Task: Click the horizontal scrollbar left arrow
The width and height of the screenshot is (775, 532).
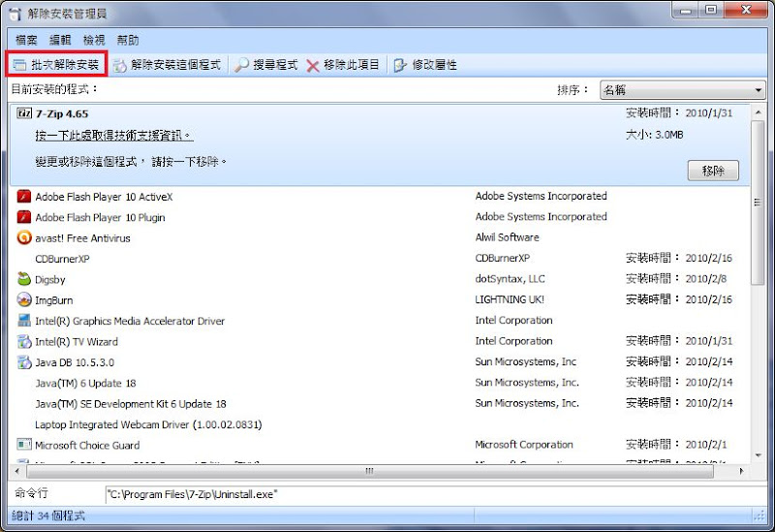Action: [x=17, y=471]
